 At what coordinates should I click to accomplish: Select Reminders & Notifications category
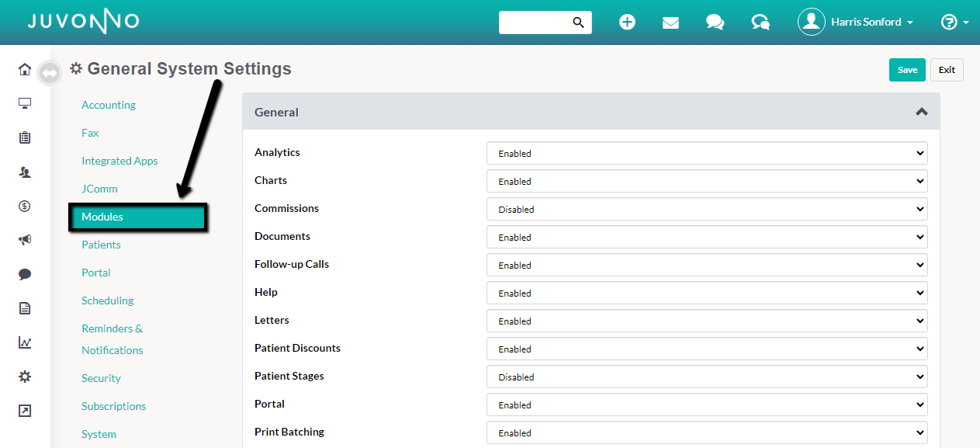point(113,339)
